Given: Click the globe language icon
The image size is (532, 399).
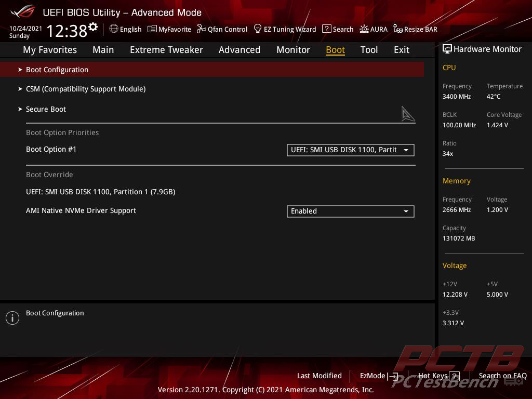Looking at the screenshot, I should [114, 29].
